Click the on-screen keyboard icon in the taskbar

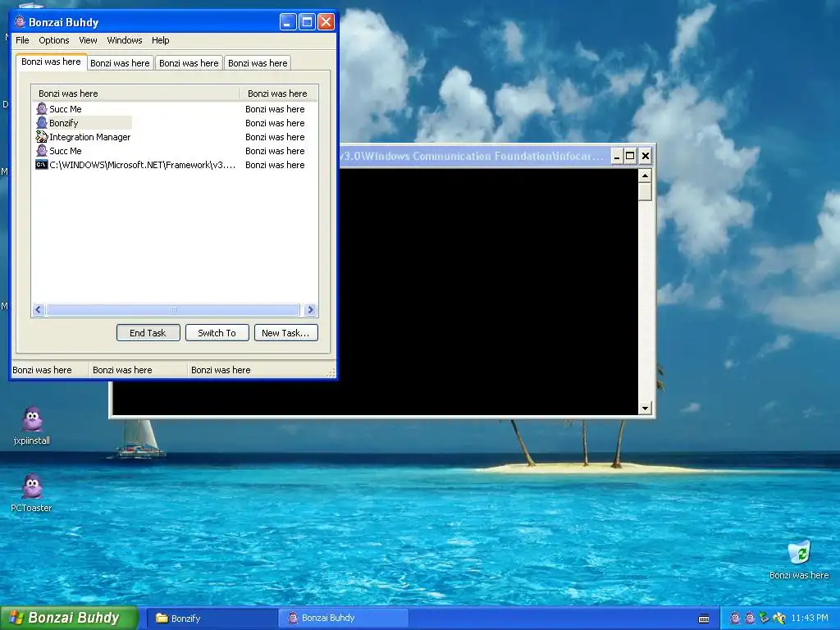[x=704, y=619]
